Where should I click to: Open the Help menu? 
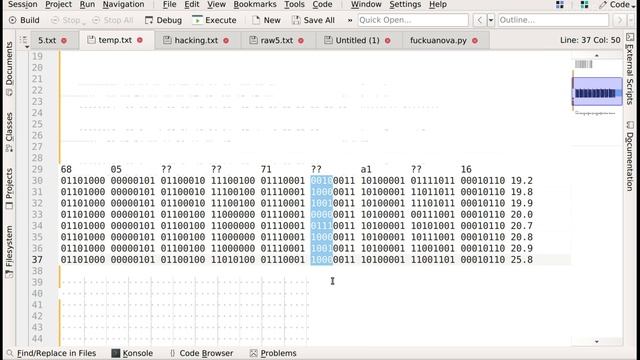tap(438, 4)
